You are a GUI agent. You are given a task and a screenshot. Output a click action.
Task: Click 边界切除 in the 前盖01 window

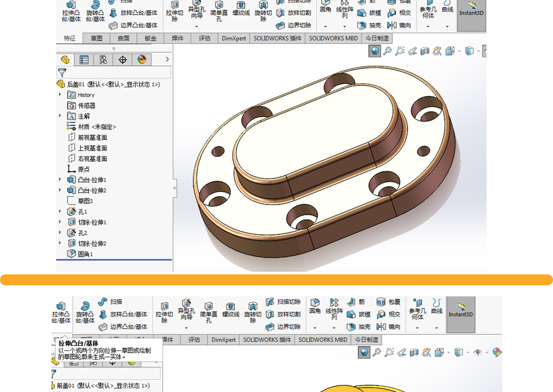283,327
